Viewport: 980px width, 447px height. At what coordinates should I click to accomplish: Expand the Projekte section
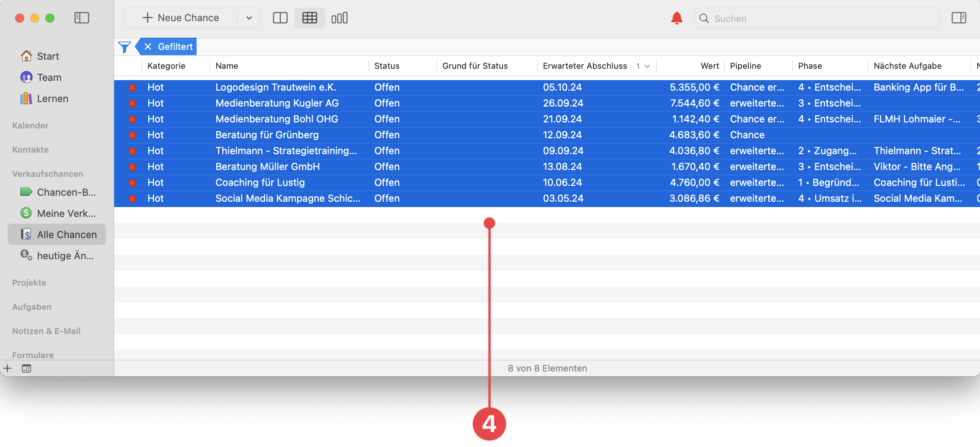(29, 283)
